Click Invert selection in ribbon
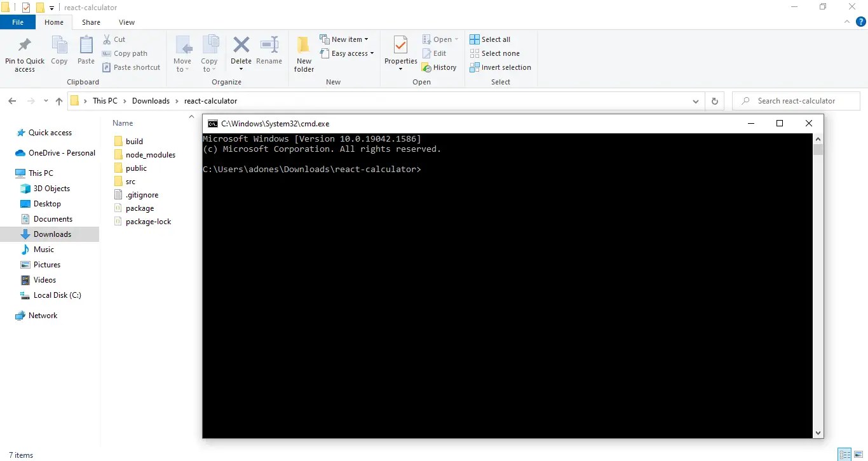 [500, 67]
